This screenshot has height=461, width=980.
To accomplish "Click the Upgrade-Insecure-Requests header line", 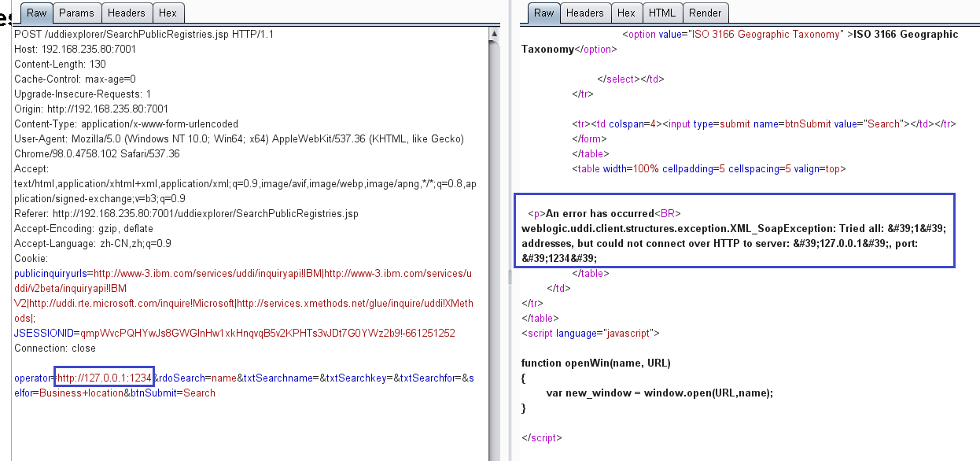I will (x=83, y=94).
